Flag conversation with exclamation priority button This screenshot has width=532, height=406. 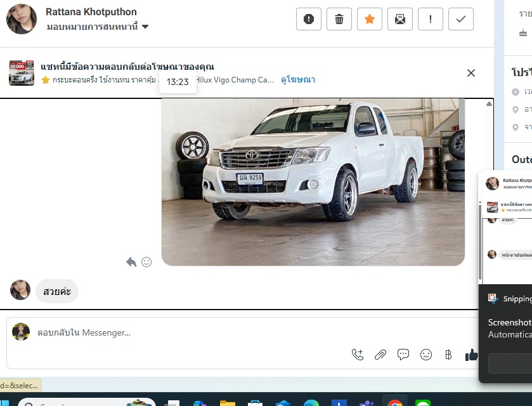[x=431, y=19]
